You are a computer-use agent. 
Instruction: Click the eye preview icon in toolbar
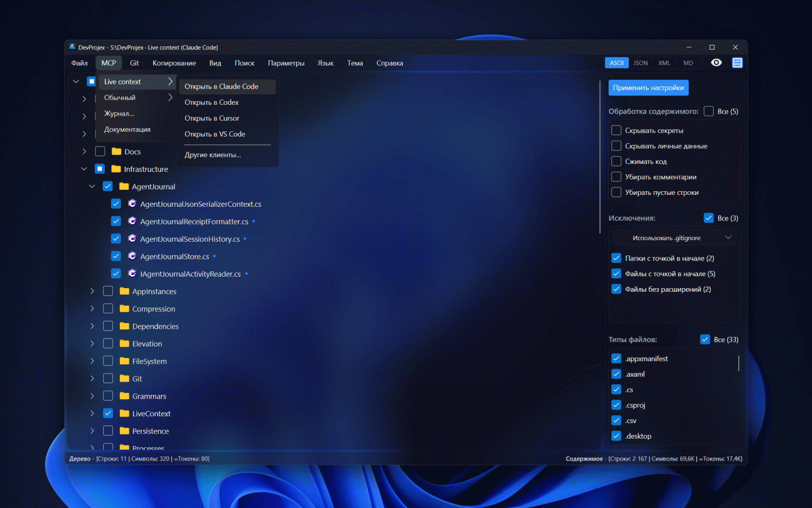pos(716,63)
